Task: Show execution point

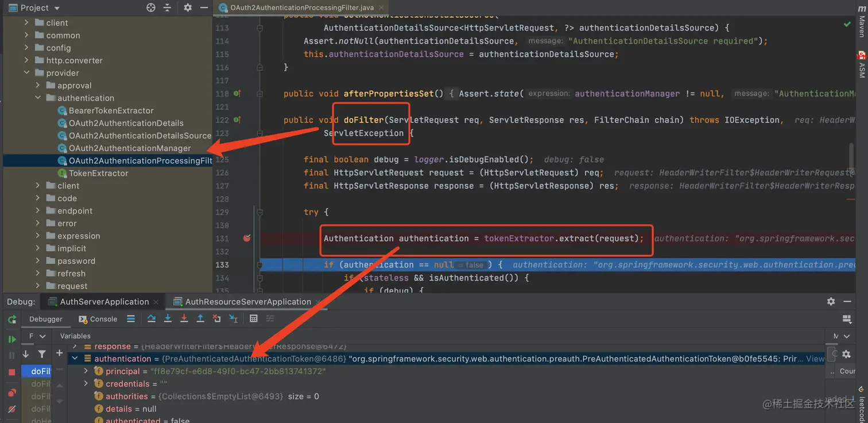Action: point(131,319)
